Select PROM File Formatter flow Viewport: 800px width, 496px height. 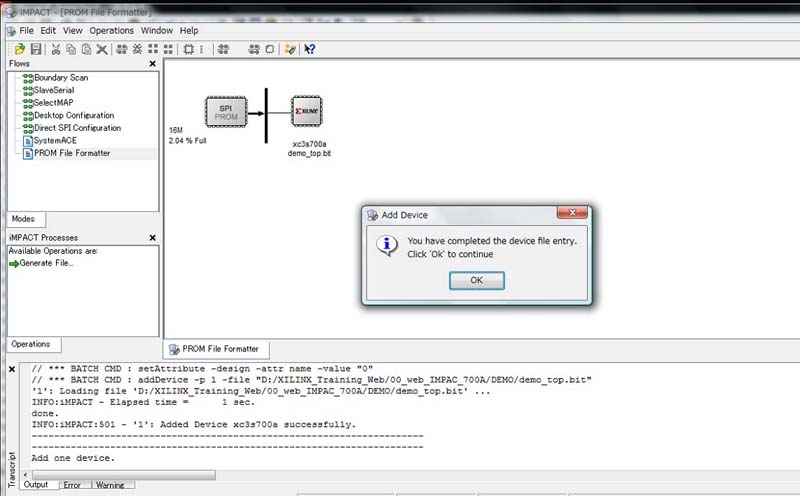coord(72,153)
